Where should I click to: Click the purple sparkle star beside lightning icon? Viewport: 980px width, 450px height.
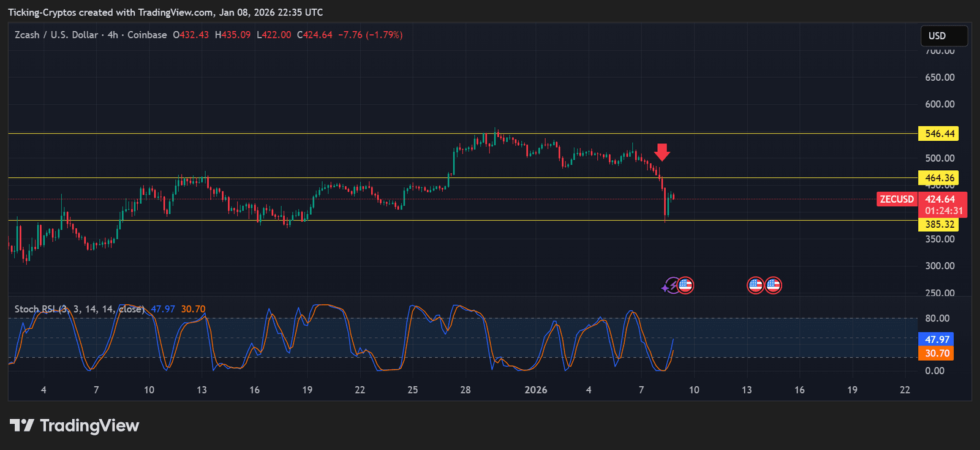[665, 288]
